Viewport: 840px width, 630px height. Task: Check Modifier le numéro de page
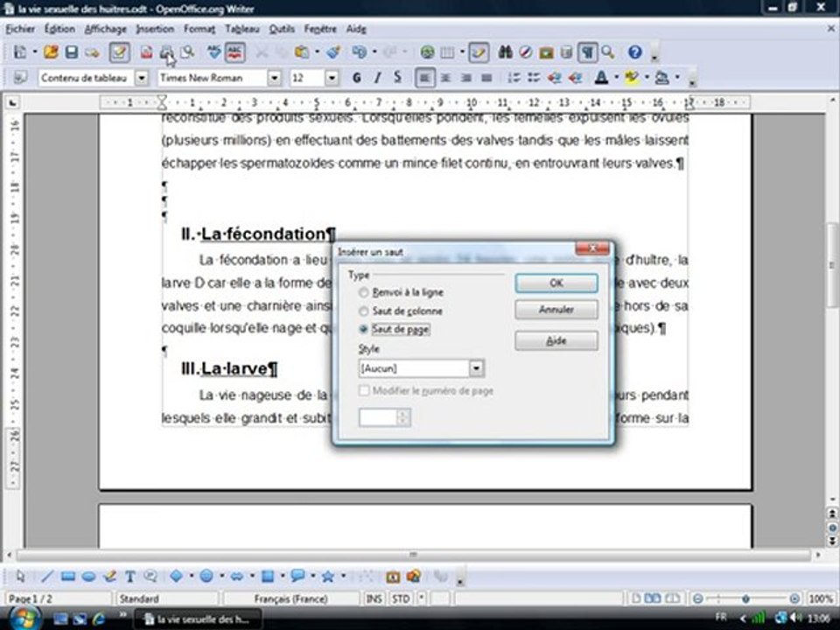[x=364, y=391]
